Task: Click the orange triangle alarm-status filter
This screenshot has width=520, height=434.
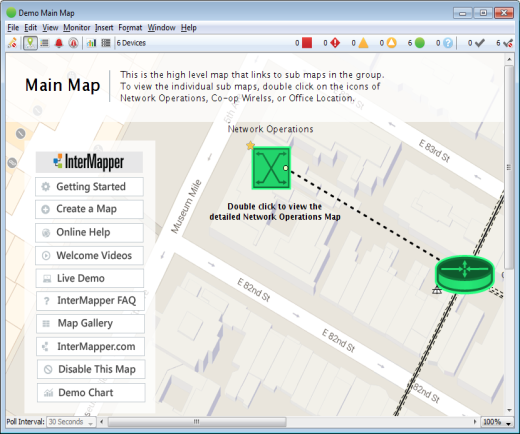Action: [363, 43]
